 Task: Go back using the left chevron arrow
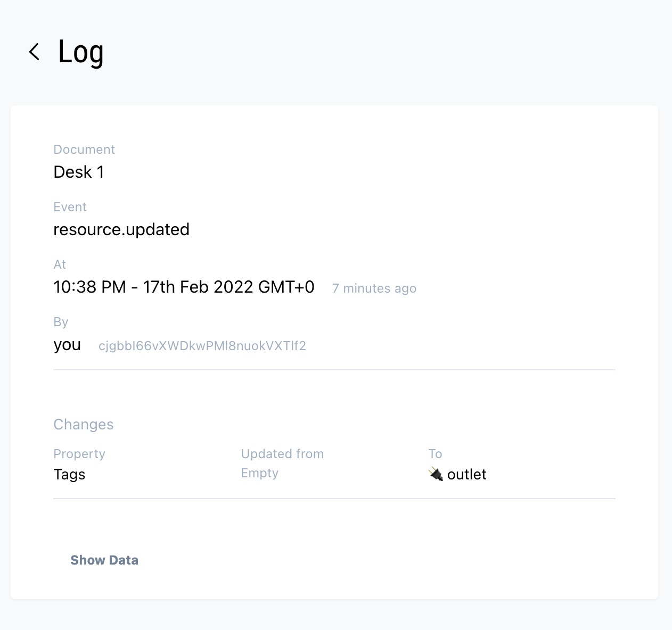[x=34, y=52]
